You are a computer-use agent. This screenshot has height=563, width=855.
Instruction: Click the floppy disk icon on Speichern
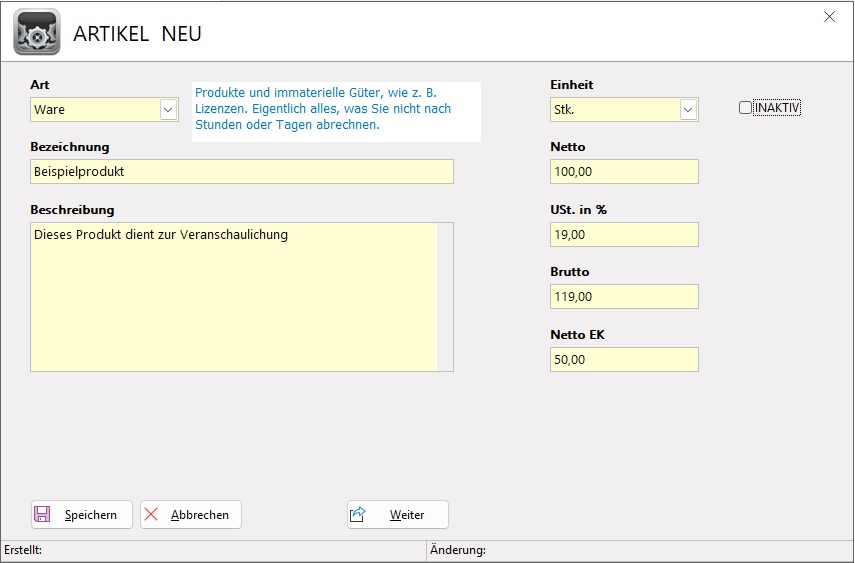pos(43,515)
